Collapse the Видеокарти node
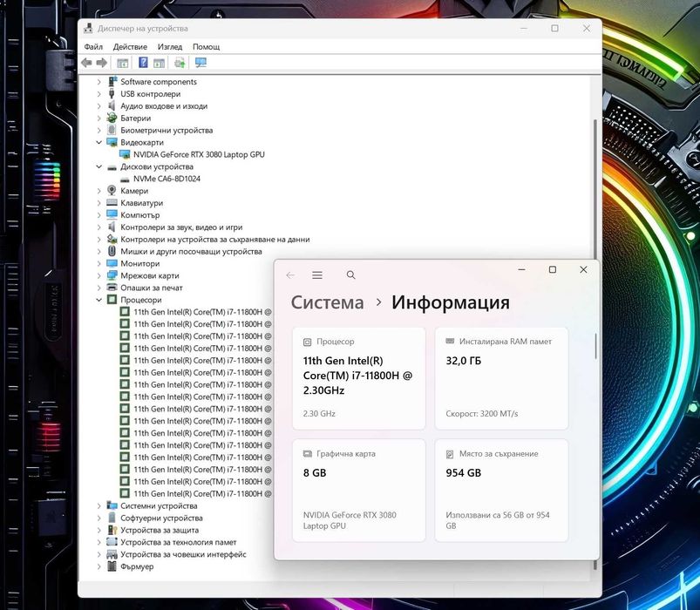The image size is (700, 610). coord(99,142)
